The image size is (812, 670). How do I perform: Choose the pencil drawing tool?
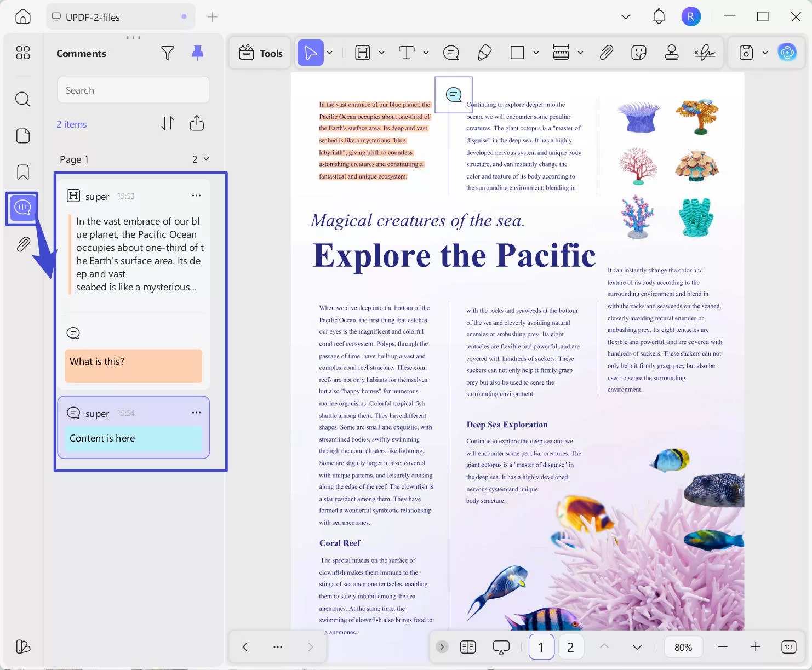click(x=484, y=53)
